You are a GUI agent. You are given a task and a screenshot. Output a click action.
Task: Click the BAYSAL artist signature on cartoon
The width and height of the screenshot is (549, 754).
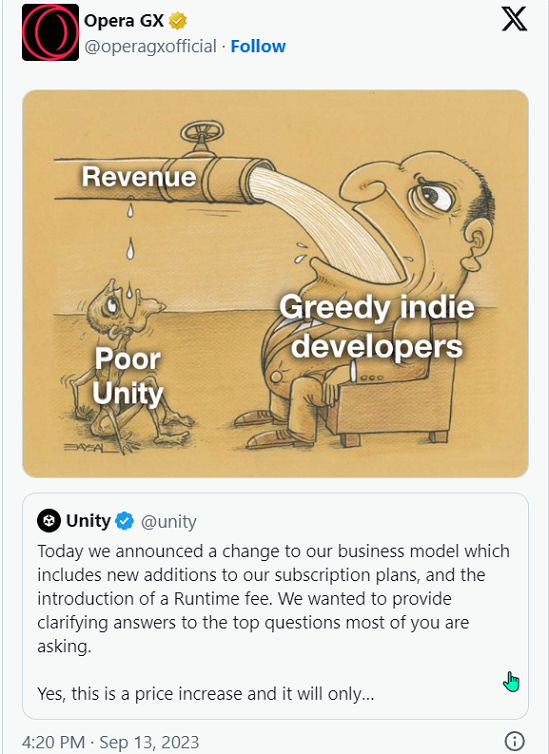pyautogui.click(x=87, y=447)
